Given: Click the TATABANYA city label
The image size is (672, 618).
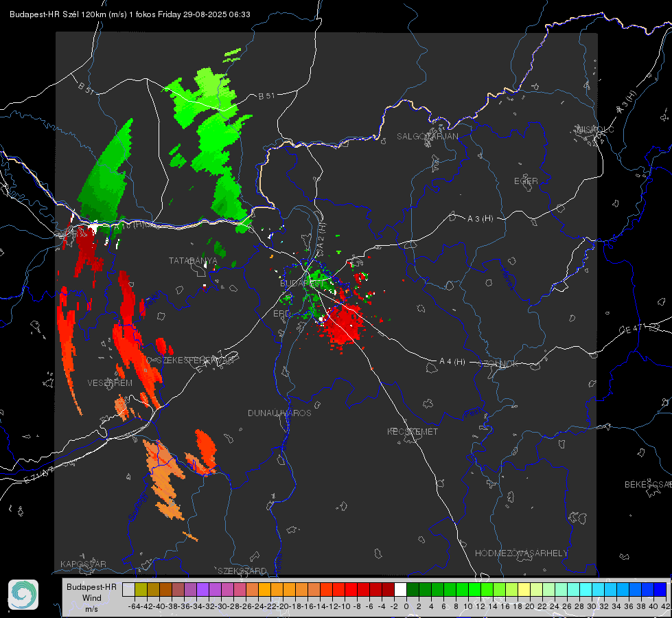Looking at the screenshot, I should (194, 261).
